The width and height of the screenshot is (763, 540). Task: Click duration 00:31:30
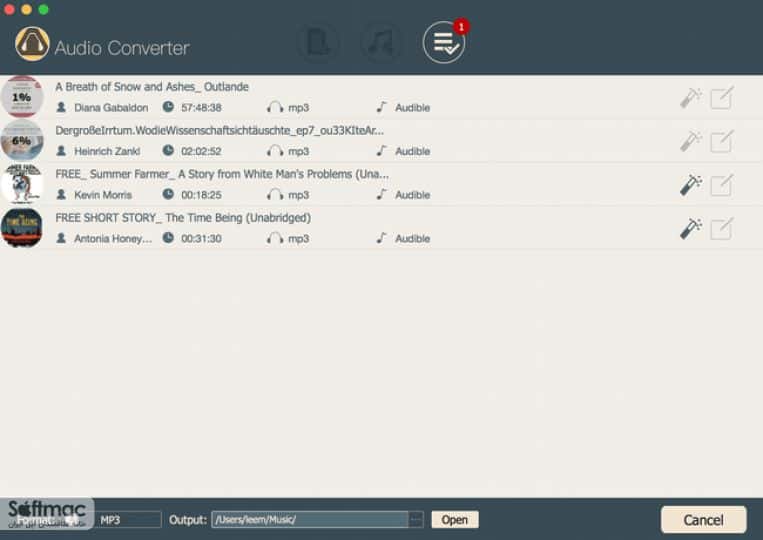pyautogui.click(x=201, y=238)
